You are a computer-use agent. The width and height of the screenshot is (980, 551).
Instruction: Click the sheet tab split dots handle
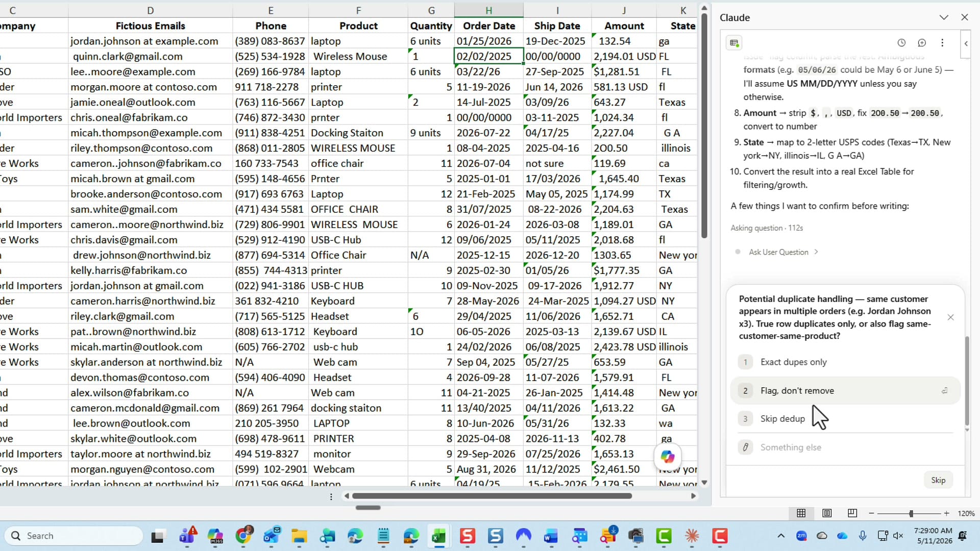[x=331, y=496]
